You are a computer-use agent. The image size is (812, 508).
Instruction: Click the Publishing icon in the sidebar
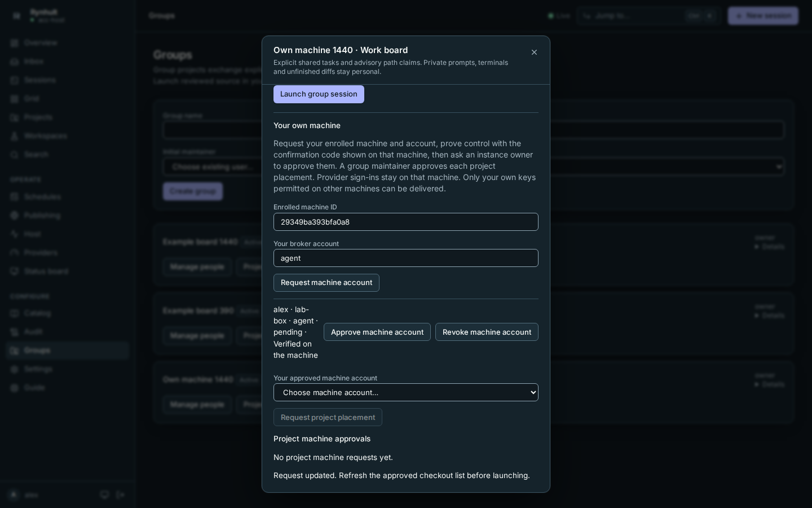pyautogui.click(x=15, y=216)
